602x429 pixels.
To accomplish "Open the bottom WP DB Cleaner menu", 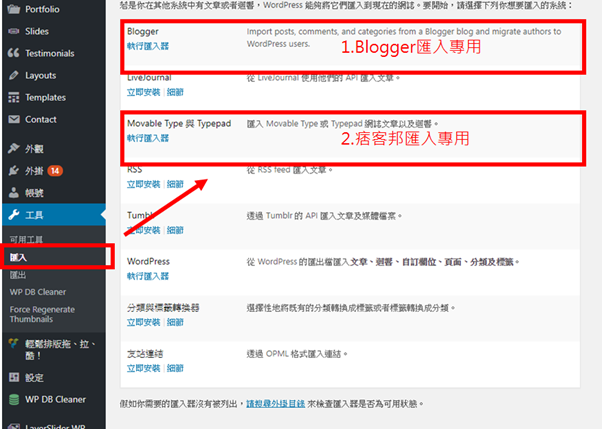I will pos(54,399).
